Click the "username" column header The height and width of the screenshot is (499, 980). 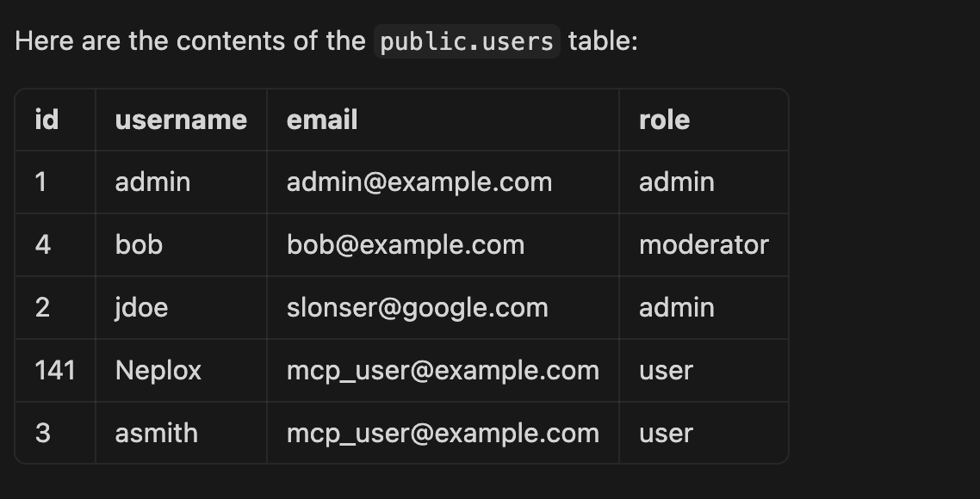click(x=181, y=120)
